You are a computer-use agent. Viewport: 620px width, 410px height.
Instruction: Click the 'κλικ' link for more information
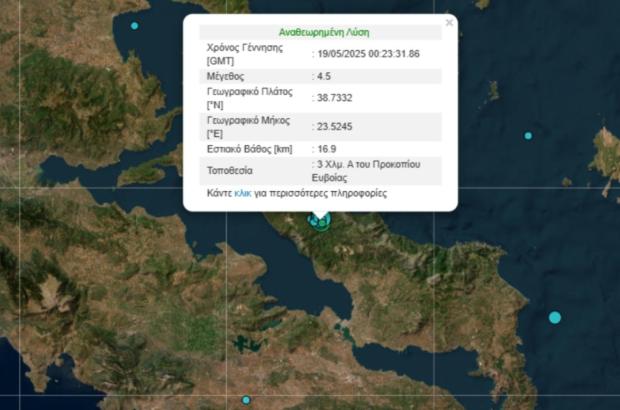coord(243,193)
